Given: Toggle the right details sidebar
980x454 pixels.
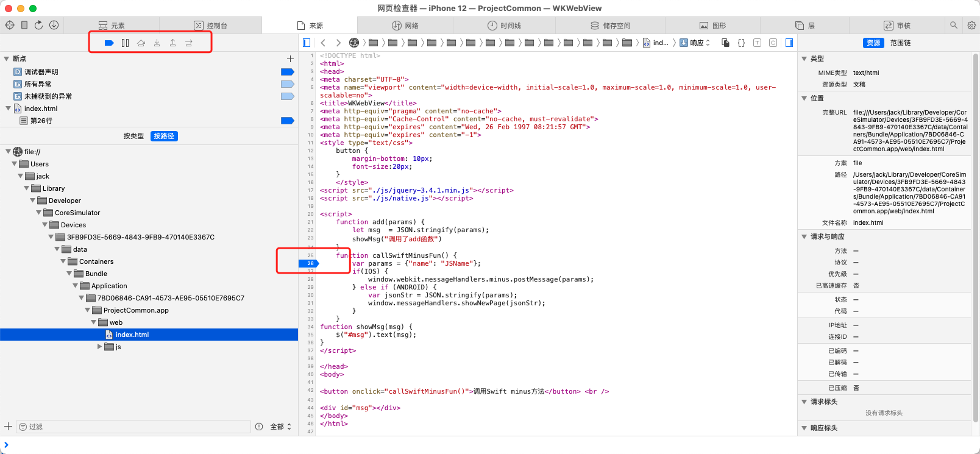Looking at the screenshot, I should click(x=789, y=43).
